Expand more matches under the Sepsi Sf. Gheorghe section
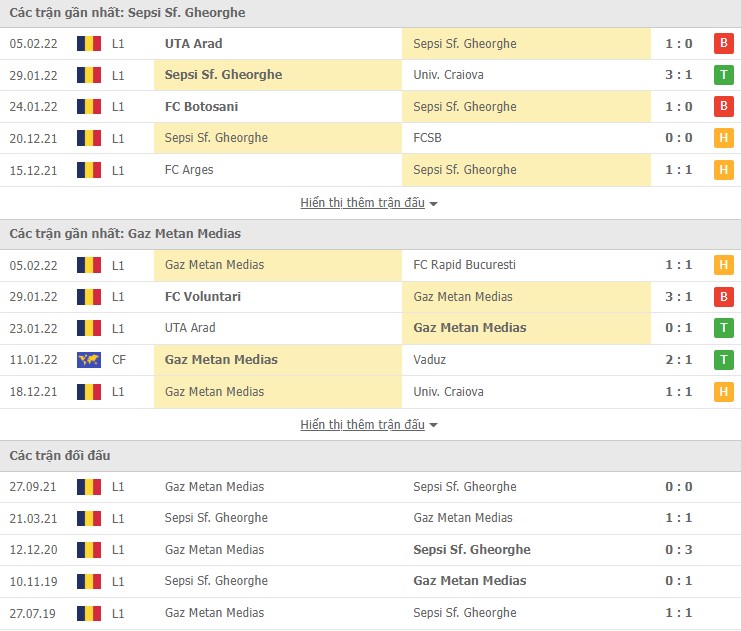The height and width of the screenshot is (631, 741). coord(369,203)
